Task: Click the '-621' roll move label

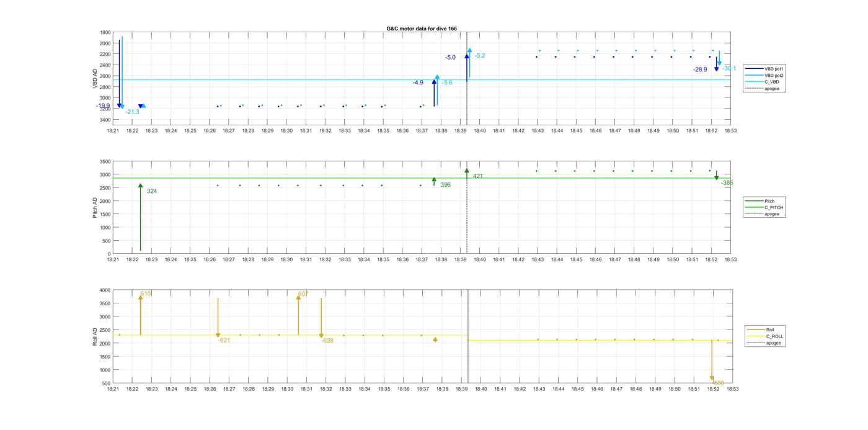Action: tap(224, 340)
